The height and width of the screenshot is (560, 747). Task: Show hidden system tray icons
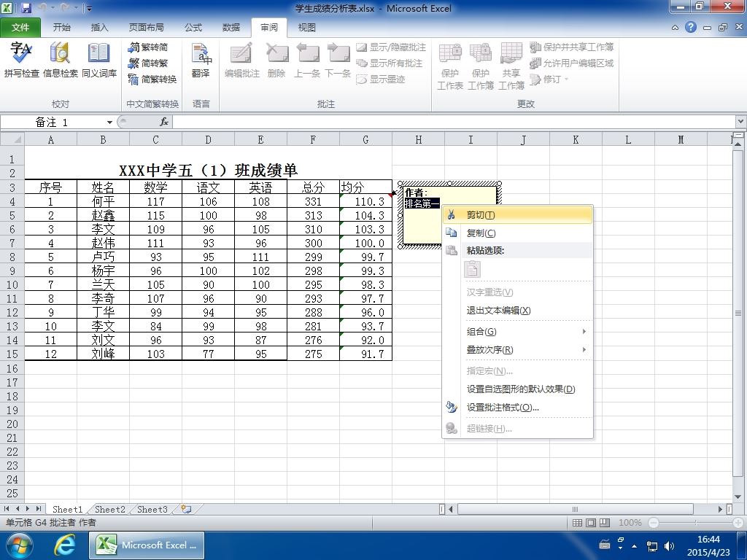[x=634, y=545]
